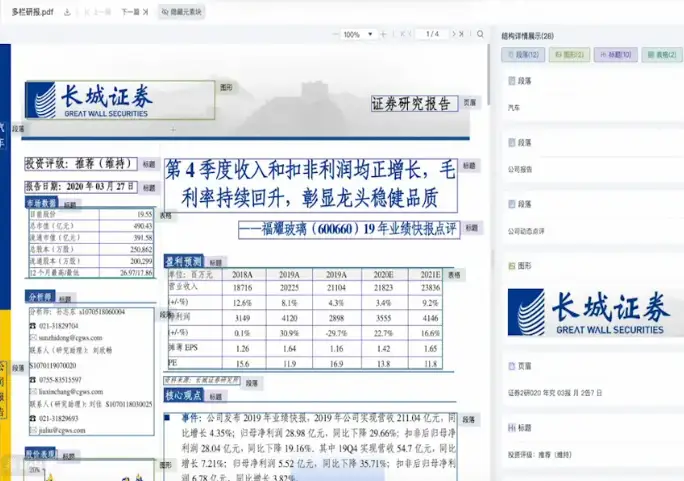Viewport: 684px width, 481px height.
Task: Filter by 标题(10) heading tag
Action: tap(615, 54)
